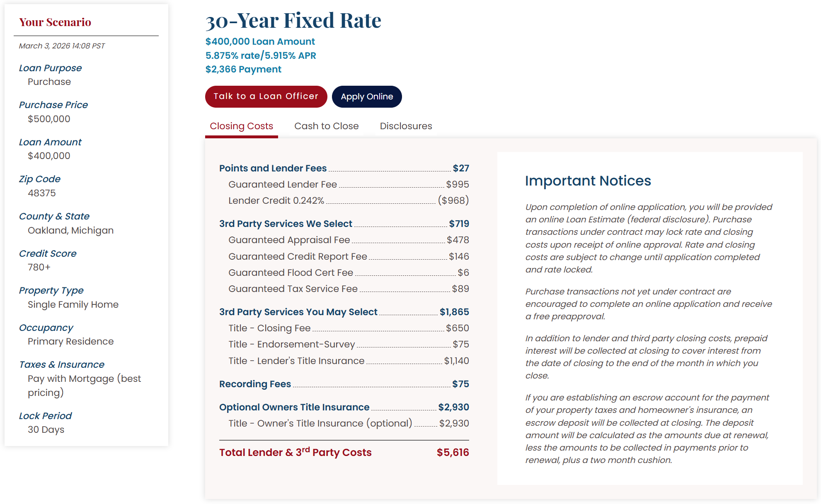The width and height of the screenshot is (821, 504).
Task: Click the Optional Owners Title Insurance line
Action: coord(294,407)
